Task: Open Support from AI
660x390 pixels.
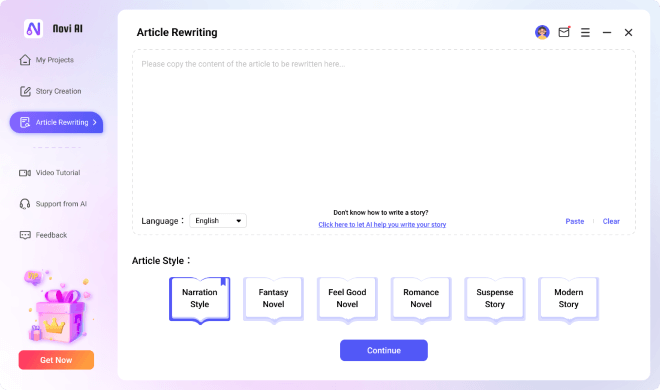Action: click(53, 204)
